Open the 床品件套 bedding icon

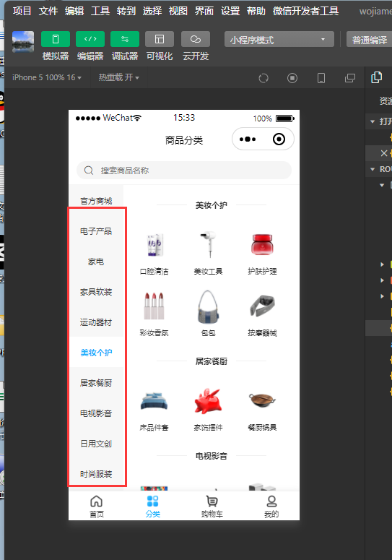coord(154,401)
